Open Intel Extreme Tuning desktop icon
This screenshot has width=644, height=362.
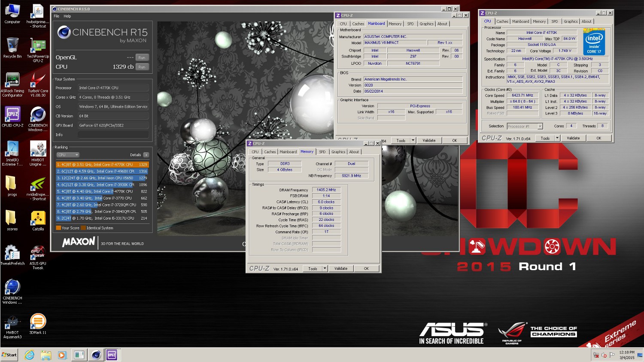coord(12,154)
